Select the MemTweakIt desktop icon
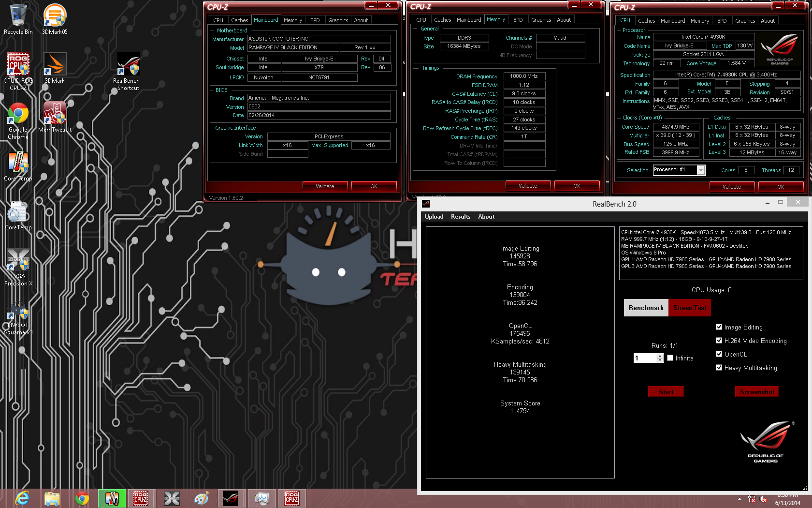812x508 pixels. 55,117
